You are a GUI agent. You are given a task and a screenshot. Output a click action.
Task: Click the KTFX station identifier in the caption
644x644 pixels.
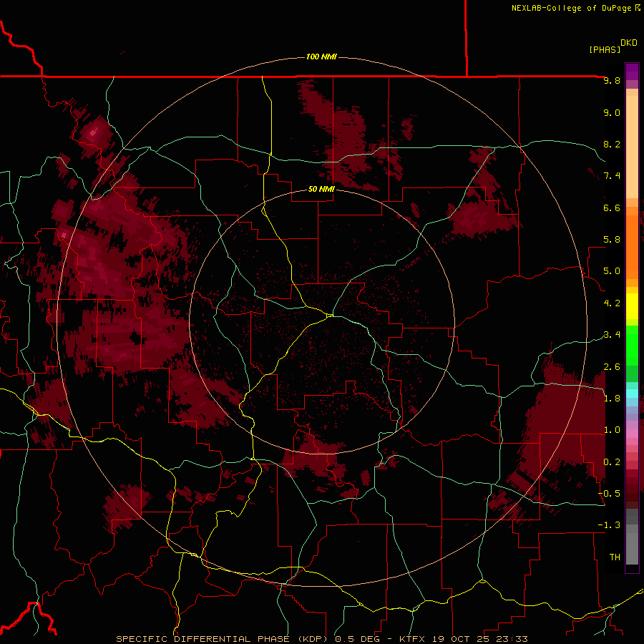point(414,639)
